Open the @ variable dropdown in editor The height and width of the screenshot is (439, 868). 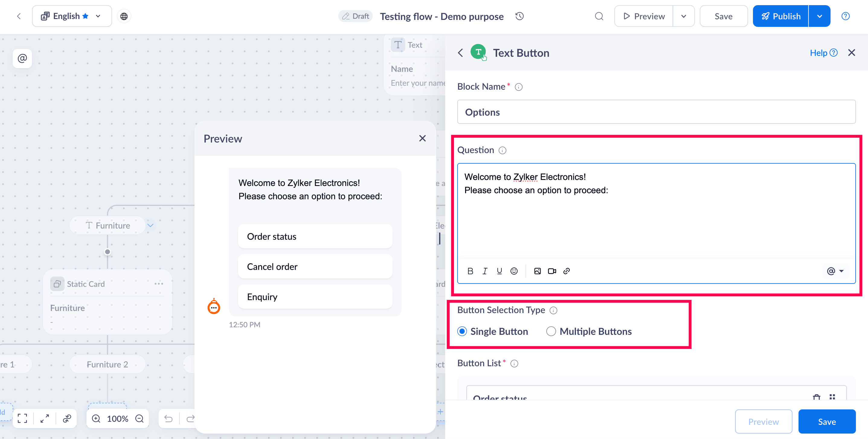(835, 271)
